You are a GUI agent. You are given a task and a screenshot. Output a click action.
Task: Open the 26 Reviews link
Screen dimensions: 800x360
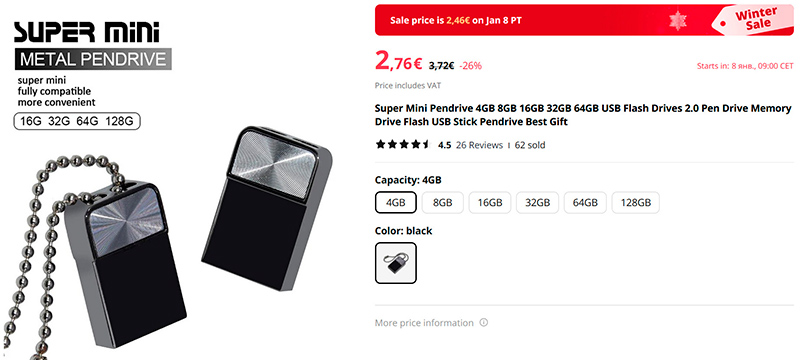(x=479, y=145)
